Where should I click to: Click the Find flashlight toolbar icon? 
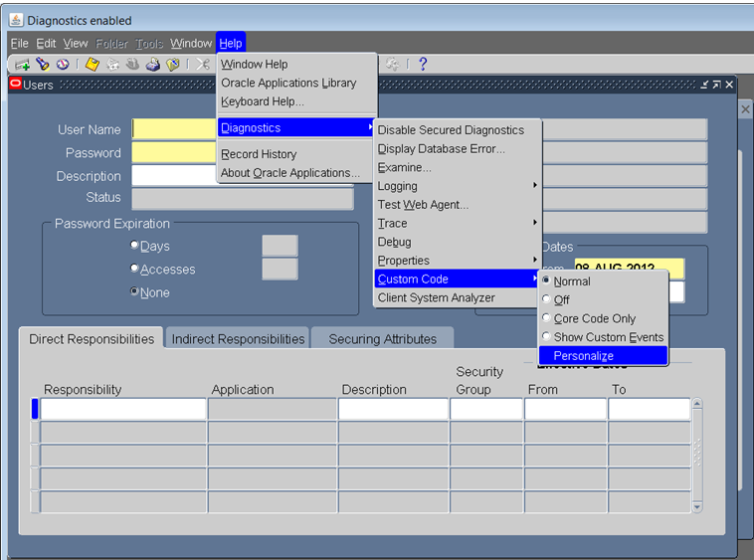(43, 64)
